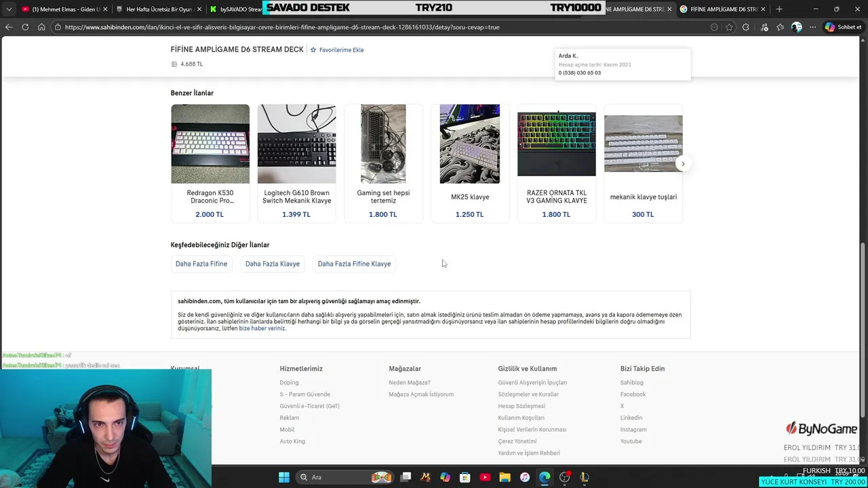Open the Windows Start menu
The image size is (868, 488).
coord(284,477)
